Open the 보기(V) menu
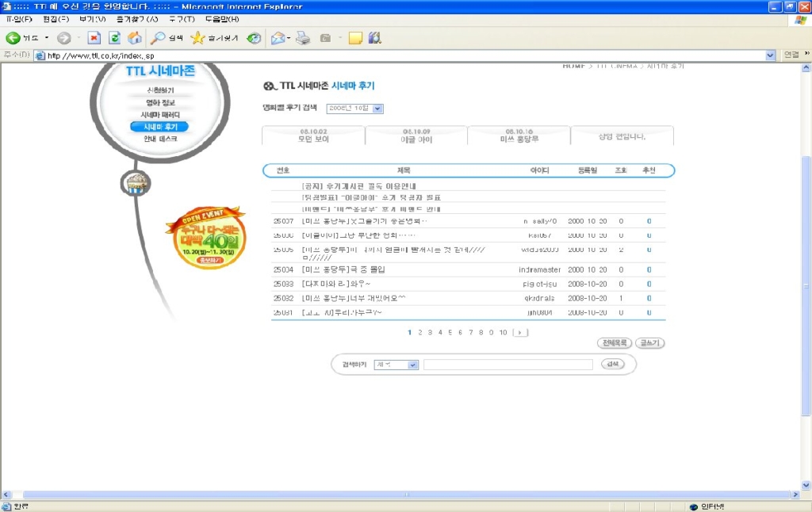 93,19
